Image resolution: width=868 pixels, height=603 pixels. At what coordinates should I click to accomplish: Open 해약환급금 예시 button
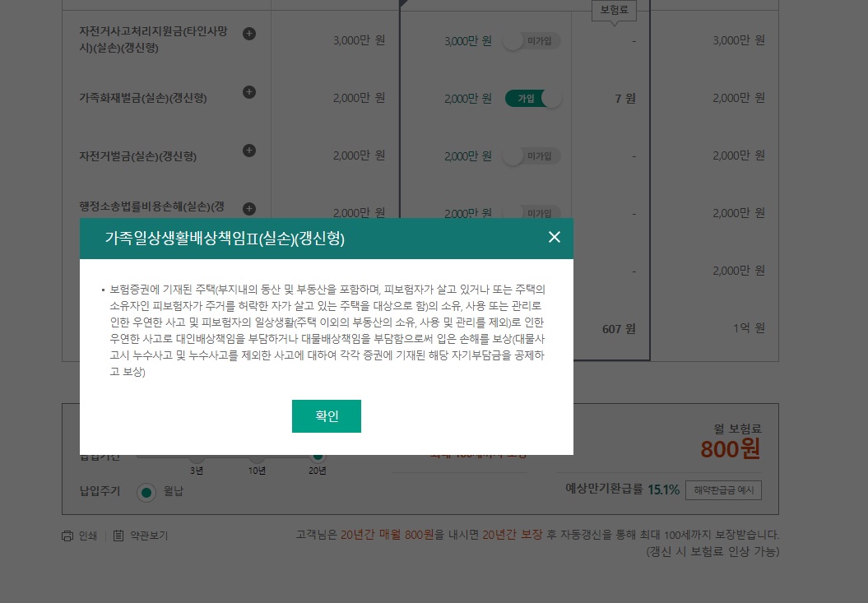click(x=723, y=490)
